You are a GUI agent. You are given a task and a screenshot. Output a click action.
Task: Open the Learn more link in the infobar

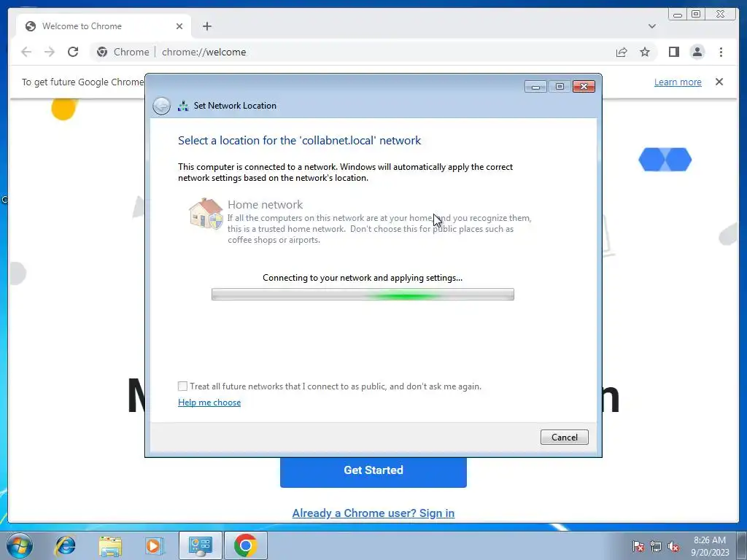point(678,82)
